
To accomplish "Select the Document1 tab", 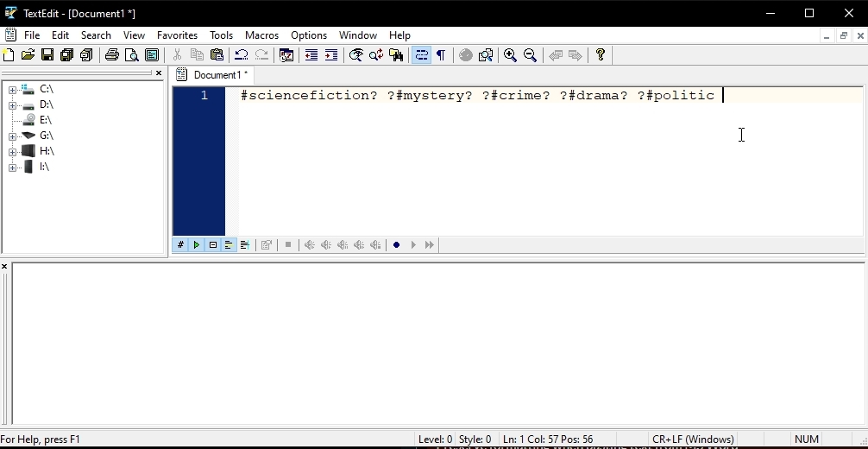I will click(x=213, y=75).
